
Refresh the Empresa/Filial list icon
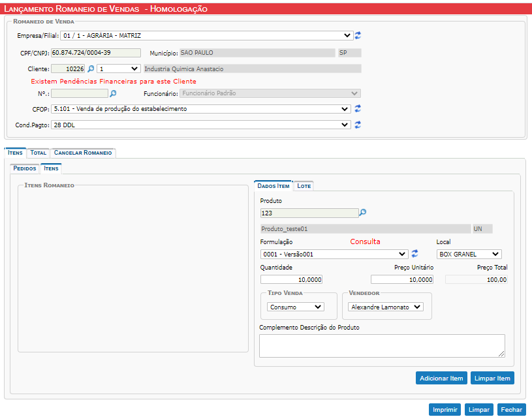(358, 35)
